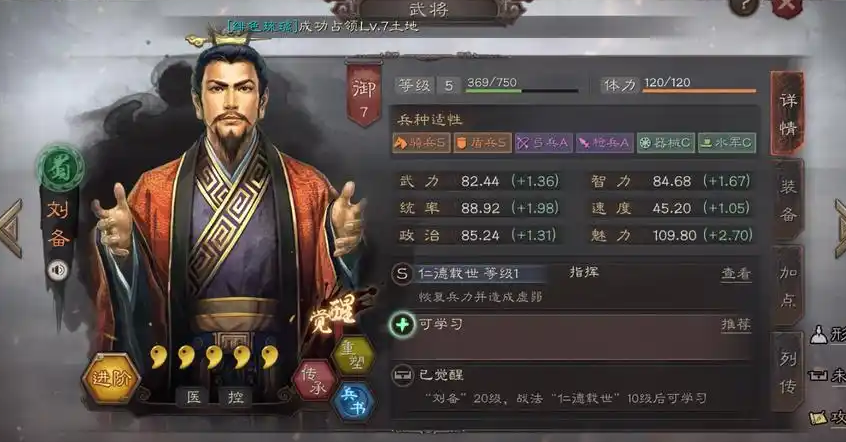Select the 弓兵A troop aptitude badge
This screenshot has height=442, width=846.
point(544,142)
